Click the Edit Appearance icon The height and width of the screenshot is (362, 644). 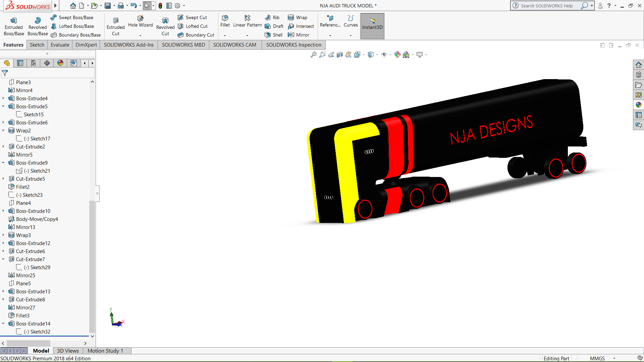pos(397,55)
